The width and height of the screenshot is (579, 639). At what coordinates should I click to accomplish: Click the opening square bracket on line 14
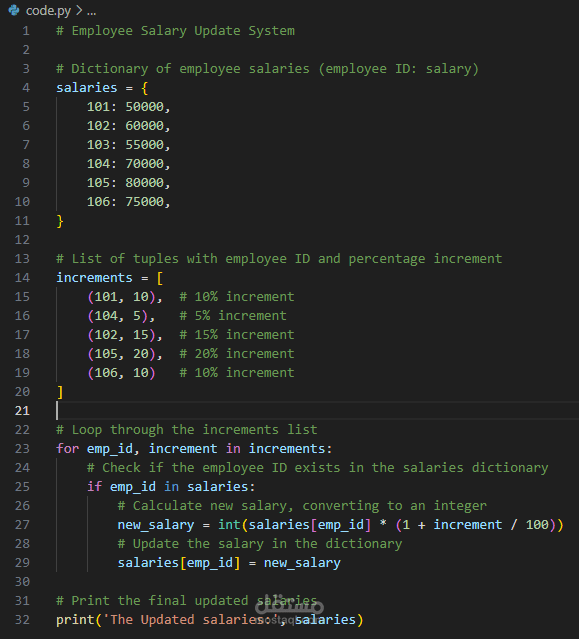pyautogui.click(x=160, y=278)
